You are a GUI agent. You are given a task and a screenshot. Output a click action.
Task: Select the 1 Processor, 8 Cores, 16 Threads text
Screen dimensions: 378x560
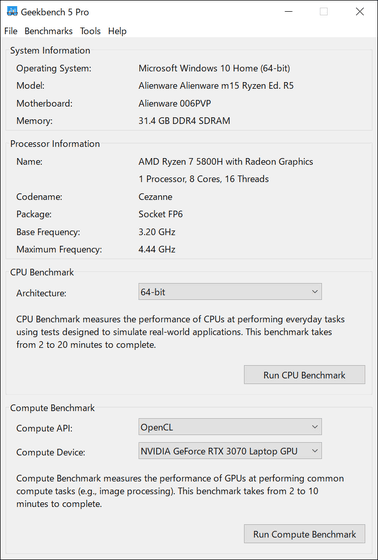tap(204, 179)
